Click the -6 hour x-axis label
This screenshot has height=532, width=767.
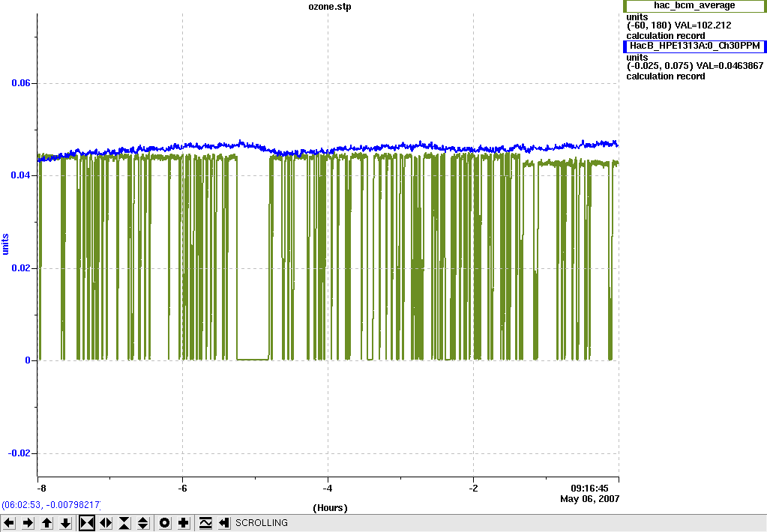(182, 489)
